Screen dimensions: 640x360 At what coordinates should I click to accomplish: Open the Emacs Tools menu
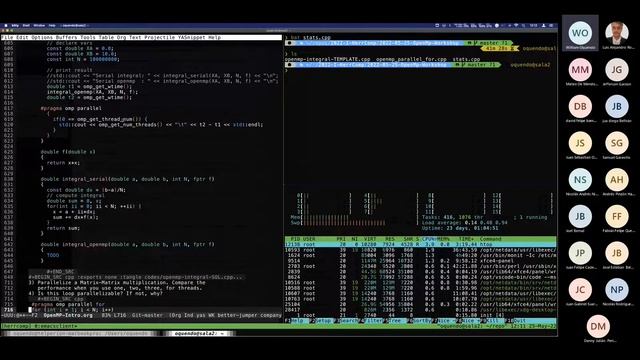pyautogui.click(x=87, y=37)
